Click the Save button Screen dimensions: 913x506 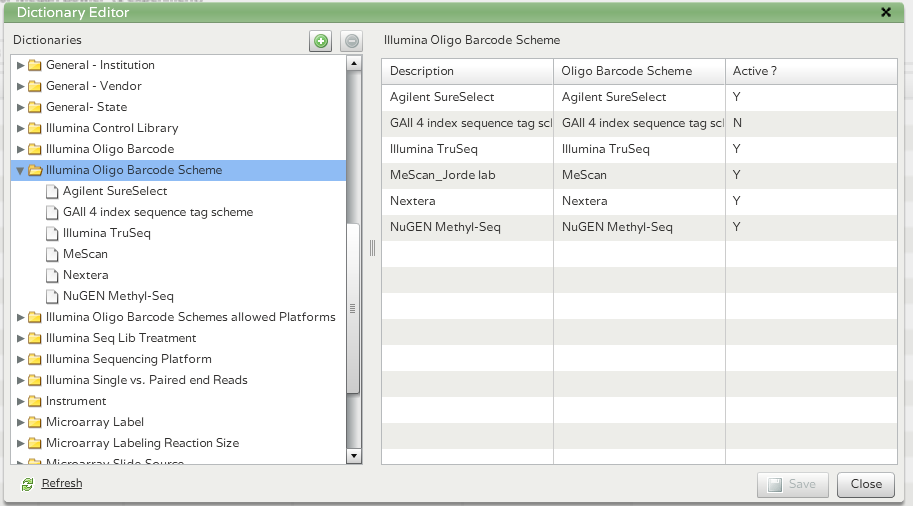792,484
